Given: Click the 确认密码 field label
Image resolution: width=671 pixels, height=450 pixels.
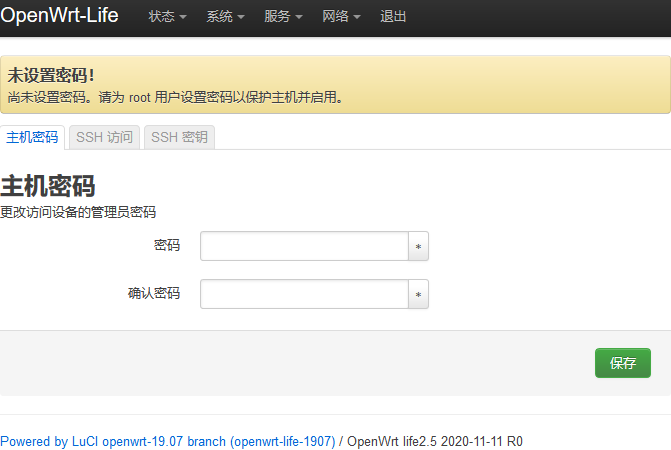Looking at the screenshot, I should click(154, 293).
